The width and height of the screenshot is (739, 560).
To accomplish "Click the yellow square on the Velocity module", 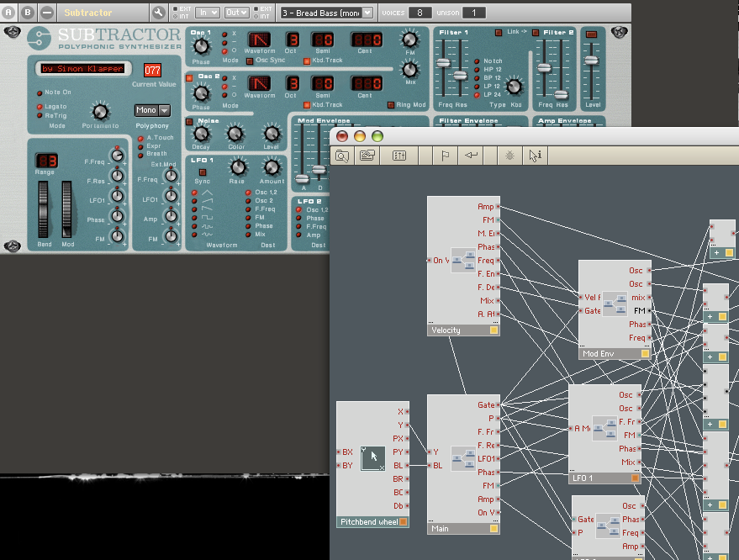I will point(494,330).
